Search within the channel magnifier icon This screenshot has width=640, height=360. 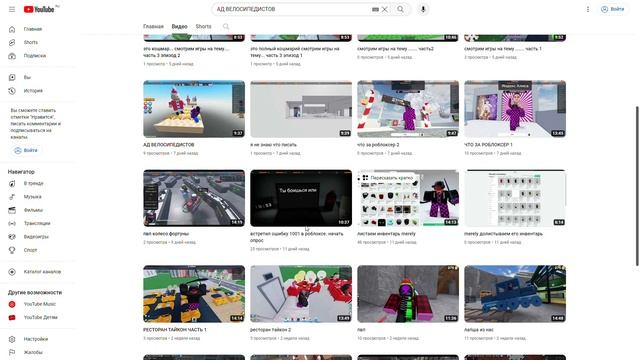coord(226,27)
